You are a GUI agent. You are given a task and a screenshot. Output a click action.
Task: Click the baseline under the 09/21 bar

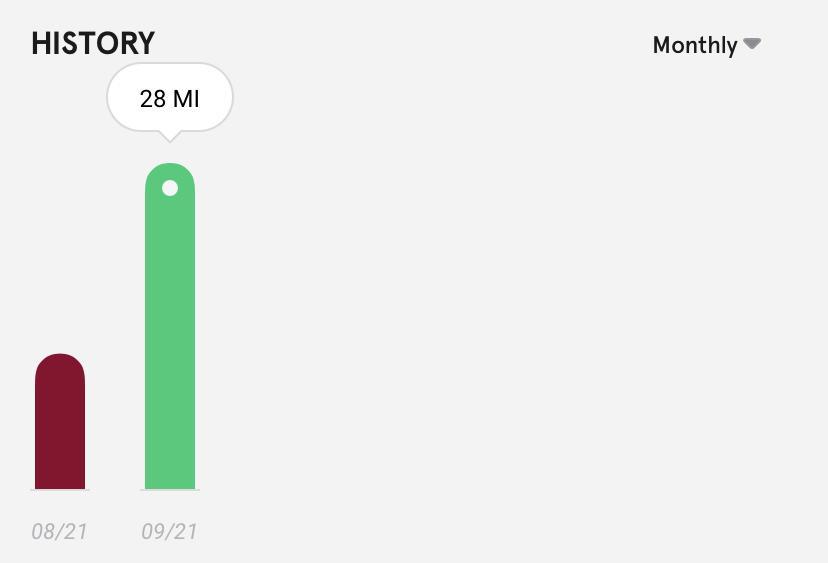tap(170, 490)
